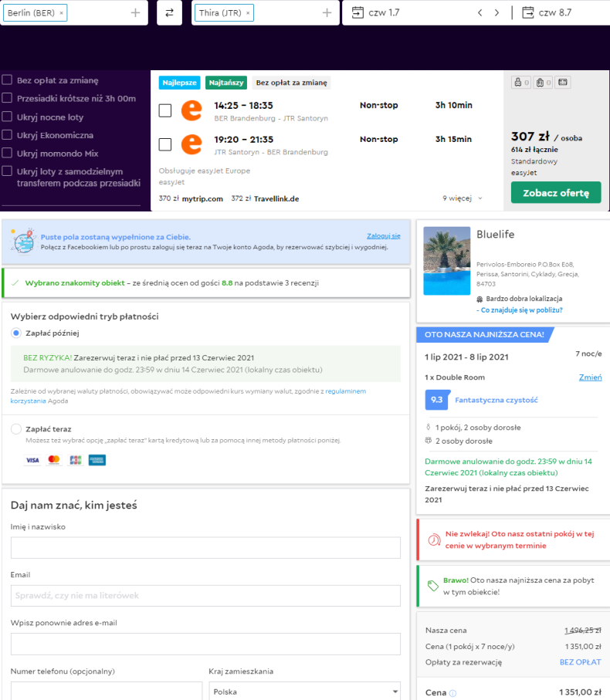The image size is (610, 700).
Task: Select the Najlepsze tab
Action: (x=179, y=83)
